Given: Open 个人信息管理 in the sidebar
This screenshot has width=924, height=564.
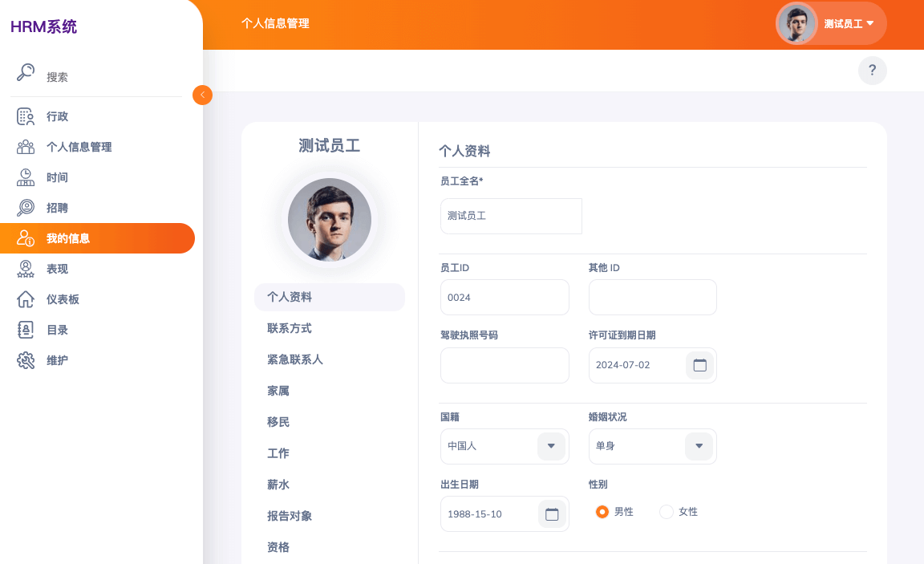Looking at the screenshot, I should 79,147.
